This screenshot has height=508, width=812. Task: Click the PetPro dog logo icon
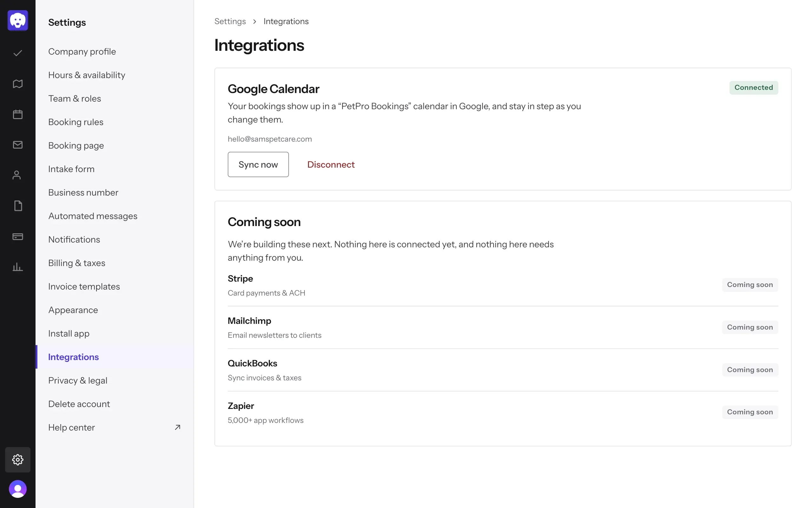[18, 21]
